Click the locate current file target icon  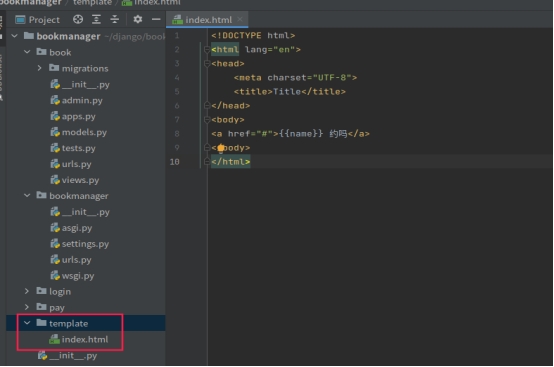tap(78, 19)
